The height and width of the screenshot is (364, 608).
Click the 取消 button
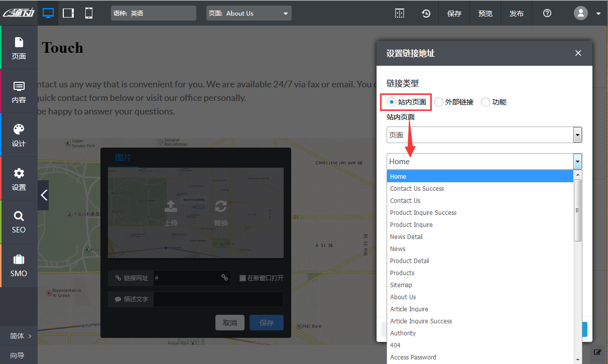229,323
